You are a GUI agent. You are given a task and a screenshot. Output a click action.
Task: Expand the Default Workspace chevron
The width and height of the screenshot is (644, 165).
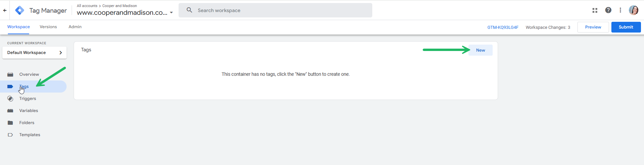coord(61,53)
